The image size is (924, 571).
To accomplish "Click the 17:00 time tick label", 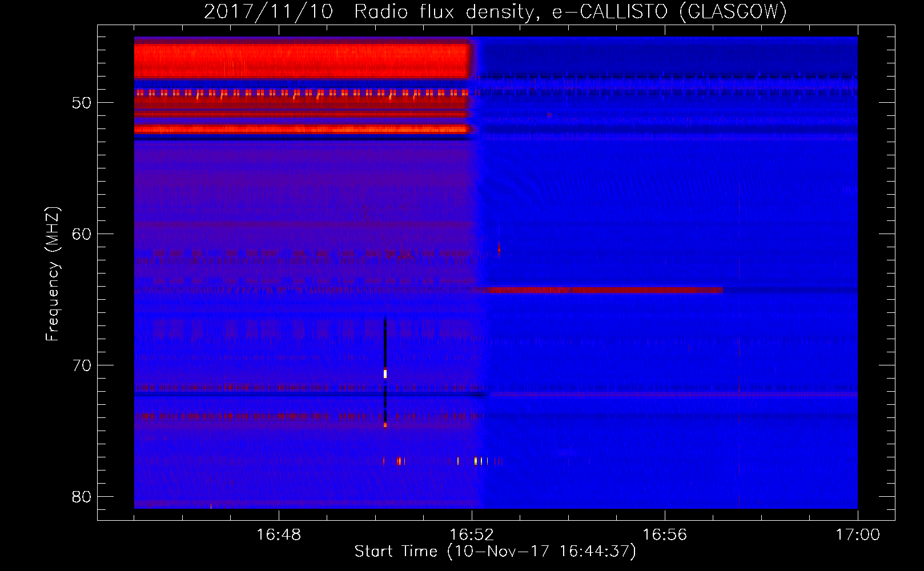I will (x=858, y=535).
